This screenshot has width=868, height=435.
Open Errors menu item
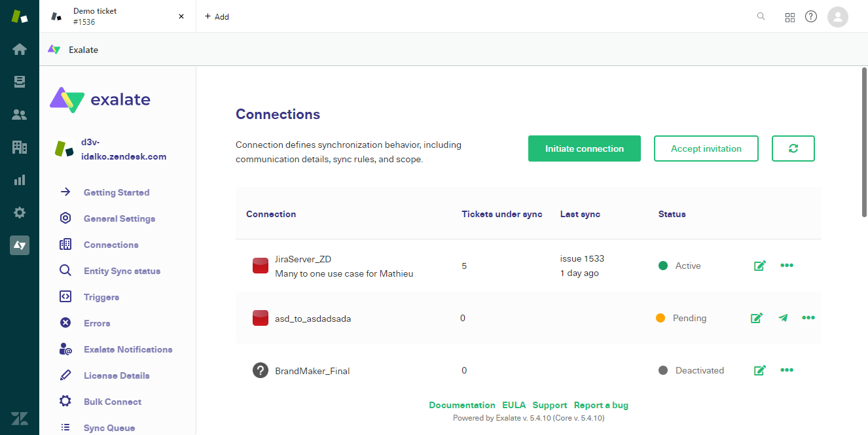pyautogui.click(x=97, y=323)
